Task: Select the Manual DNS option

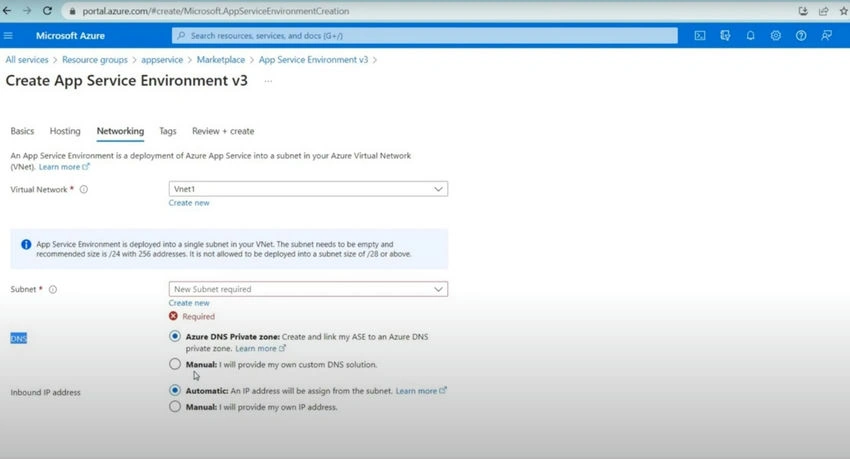Action: click(x=175, y=364)
